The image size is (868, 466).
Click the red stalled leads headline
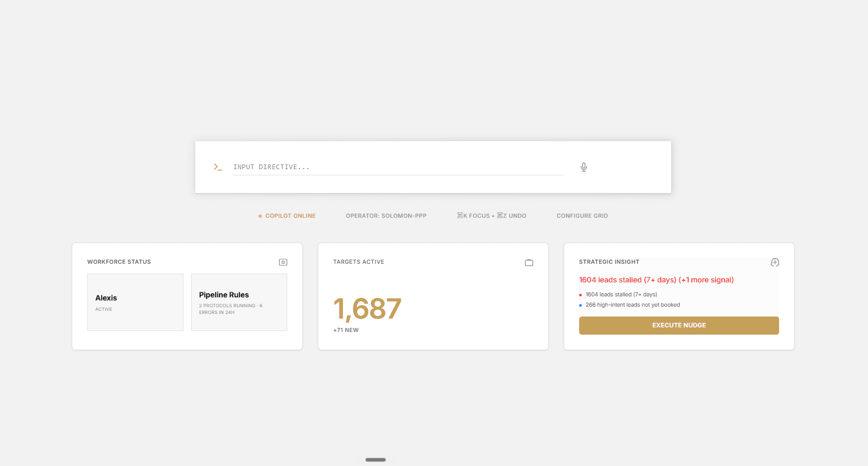click(x=656, y=280)
